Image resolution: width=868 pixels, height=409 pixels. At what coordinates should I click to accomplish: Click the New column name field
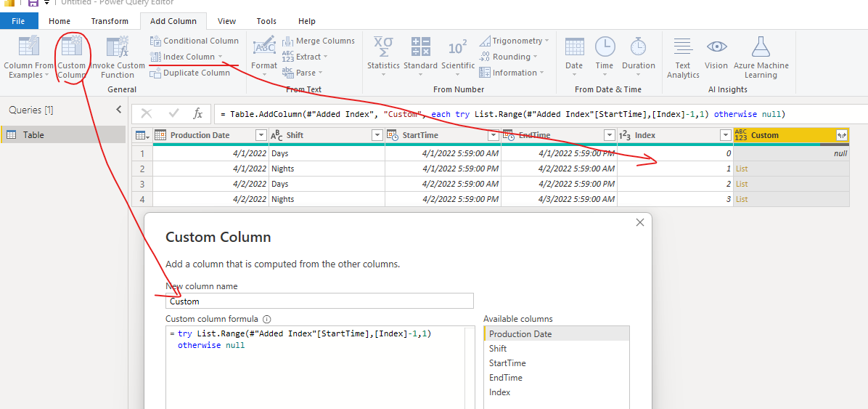pyautogui.click(x=319, y=301)
